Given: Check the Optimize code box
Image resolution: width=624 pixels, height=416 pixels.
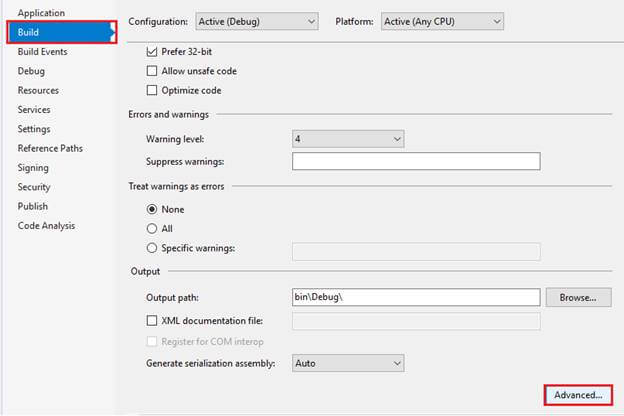Looking at the screenshot, I should point(152,90).
